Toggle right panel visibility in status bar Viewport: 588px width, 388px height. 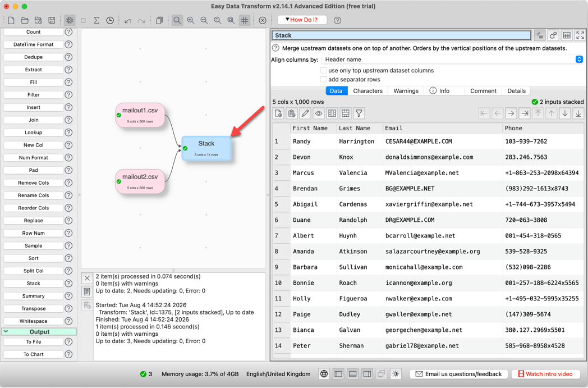[x=367, y=374]
